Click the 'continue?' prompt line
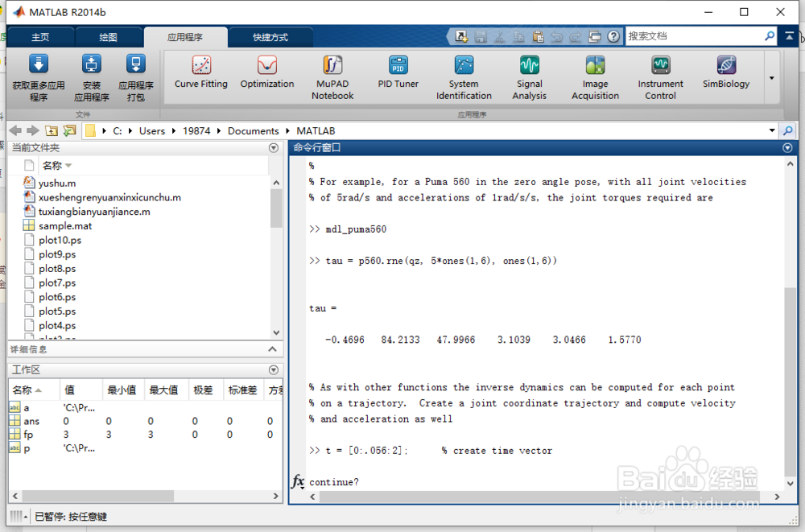 pos(334,482)
